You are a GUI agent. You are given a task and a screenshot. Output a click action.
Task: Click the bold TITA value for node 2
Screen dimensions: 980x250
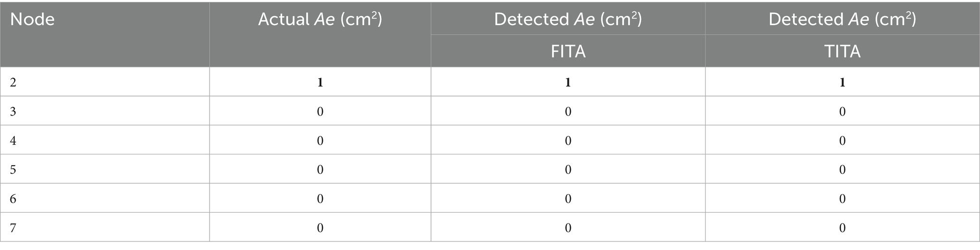[842, 82]
